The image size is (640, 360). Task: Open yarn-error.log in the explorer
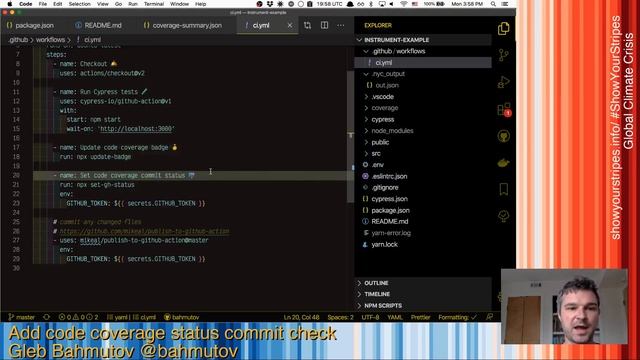coord(423,233)
